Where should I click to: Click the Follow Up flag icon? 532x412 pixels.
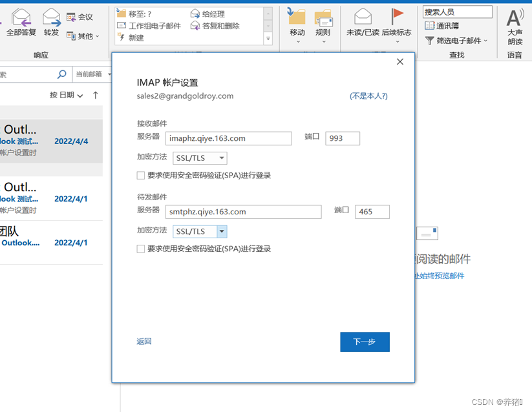396,17
